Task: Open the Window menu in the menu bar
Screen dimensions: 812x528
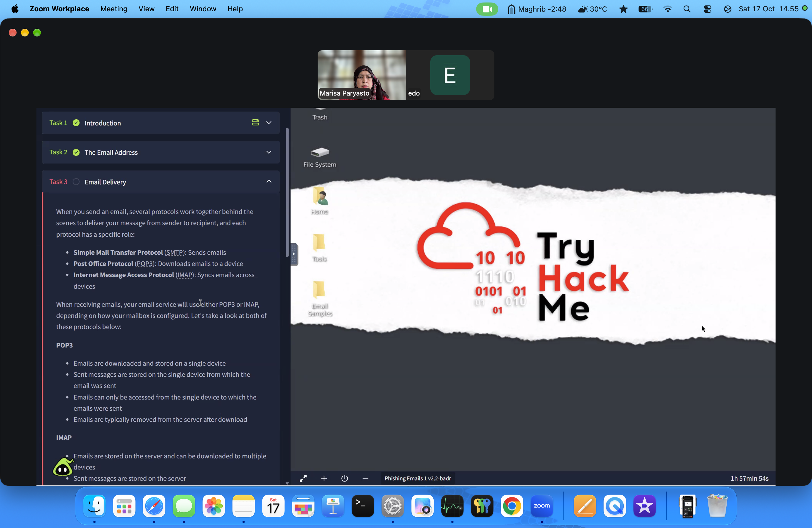Action: coord(203,9)
